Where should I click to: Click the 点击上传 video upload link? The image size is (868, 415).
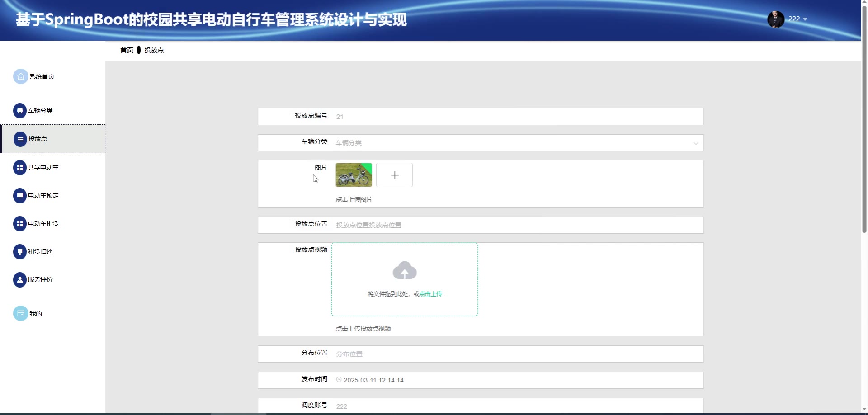[431, 294]
